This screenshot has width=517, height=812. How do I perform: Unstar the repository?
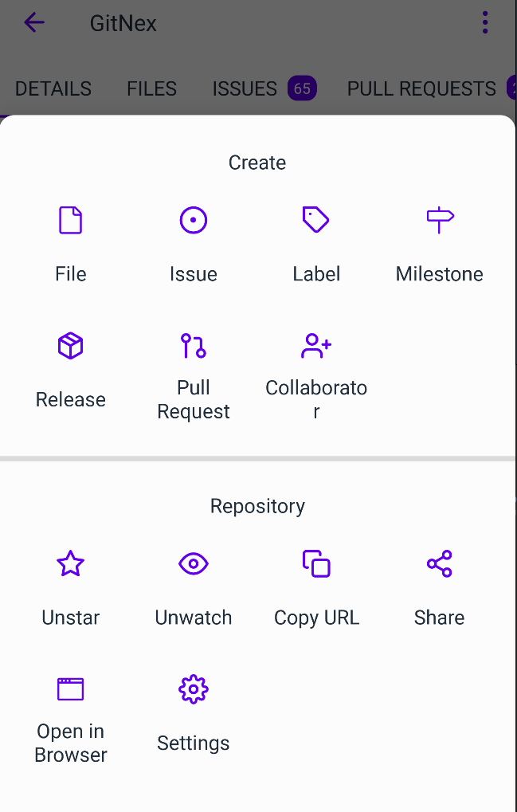(70, 588)
